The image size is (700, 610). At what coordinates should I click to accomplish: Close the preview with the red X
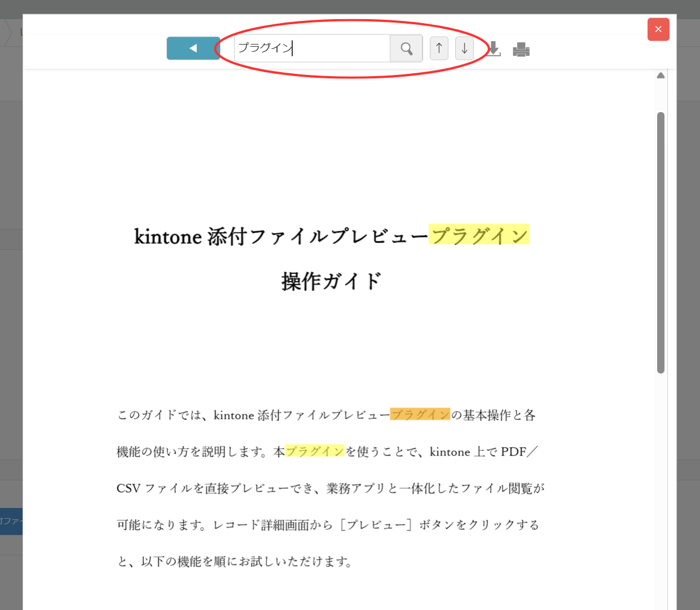click(658, 29)
